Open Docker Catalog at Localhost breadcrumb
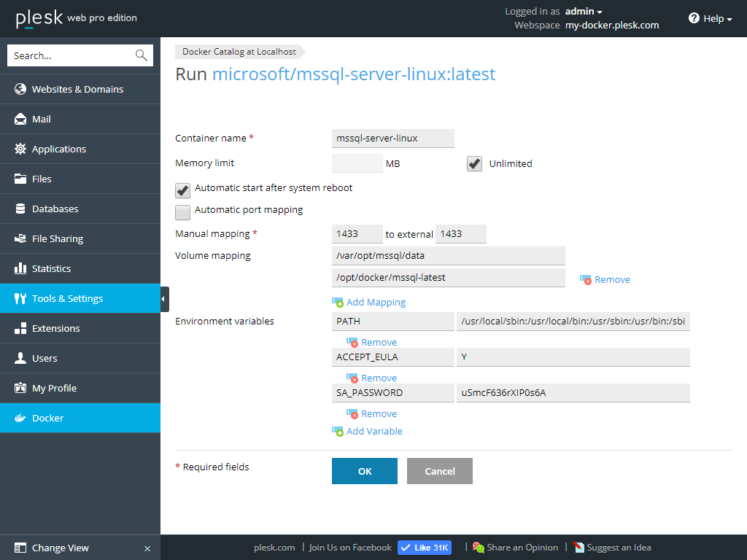The height and width of the screenshot is (560, 747). click(239, 52)
